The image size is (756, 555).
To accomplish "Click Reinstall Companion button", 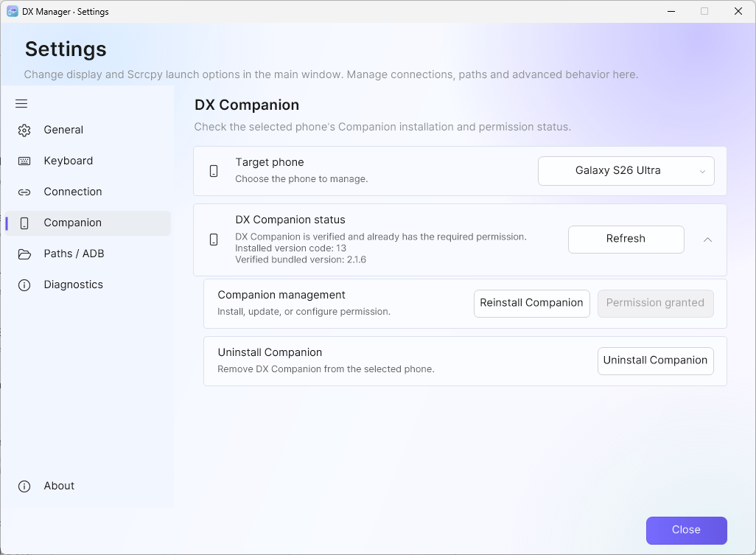I will [531, 304].
